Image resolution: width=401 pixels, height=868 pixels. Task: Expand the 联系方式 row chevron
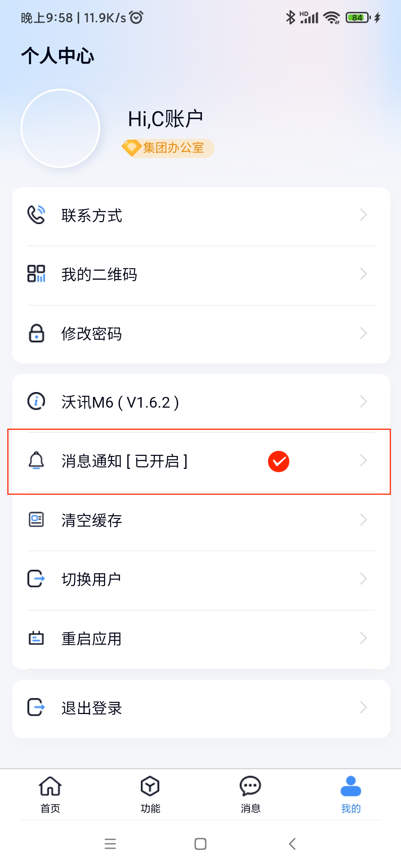(363, 215)
